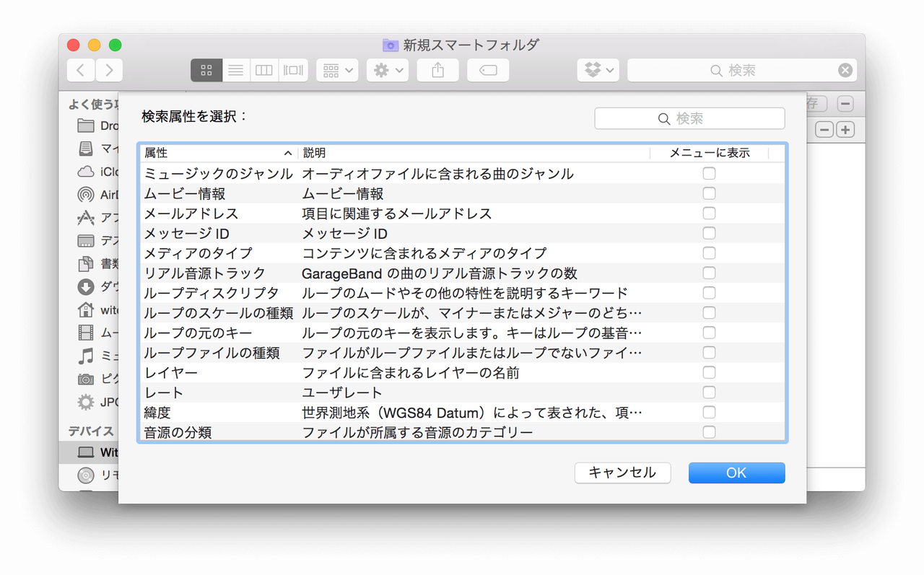Open the arrange items dropdown in the toolbar
This screenshot has width=924, height=575.
[337, 70]
